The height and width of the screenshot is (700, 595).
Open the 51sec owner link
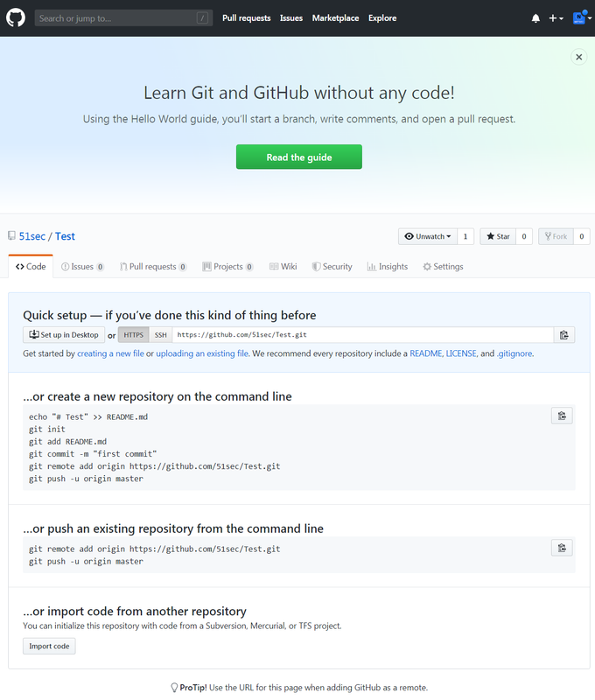point(32,236)
